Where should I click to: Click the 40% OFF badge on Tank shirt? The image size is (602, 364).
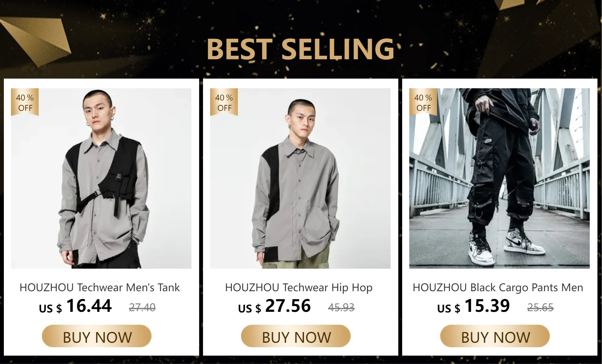[25, 102]
